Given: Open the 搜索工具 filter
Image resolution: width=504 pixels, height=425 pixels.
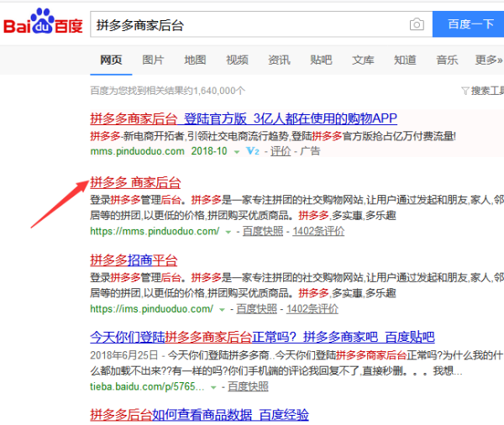Looking at the screenshot, I should click(x=483, y=91).
